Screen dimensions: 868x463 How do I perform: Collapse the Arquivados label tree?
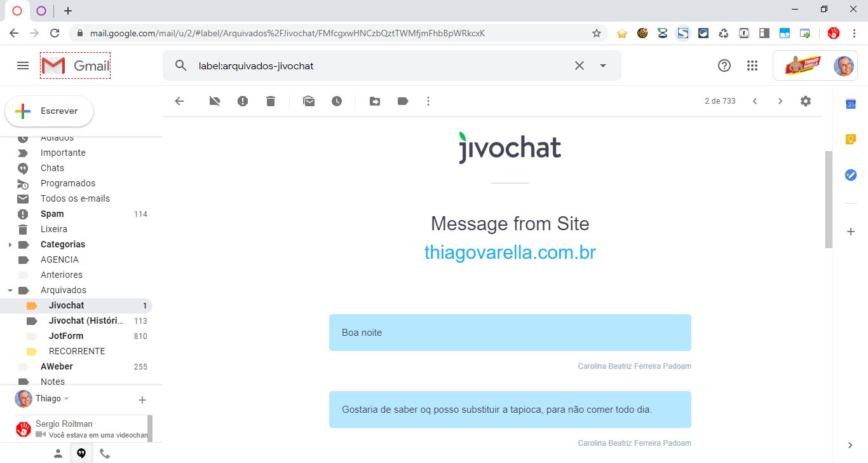pos(10,290)
